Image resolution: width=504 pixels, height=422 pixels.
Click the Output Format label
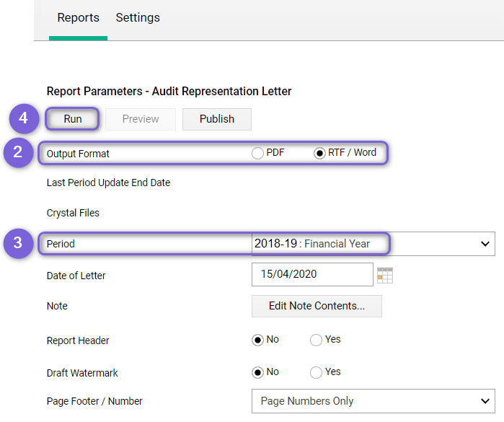click(x=78, y=154)
